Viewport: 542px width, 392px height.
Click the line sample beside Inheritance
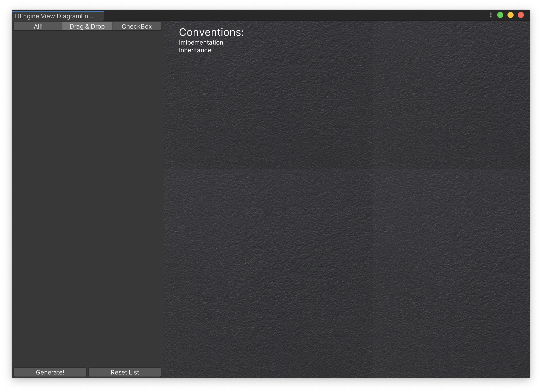coord(238,49)
